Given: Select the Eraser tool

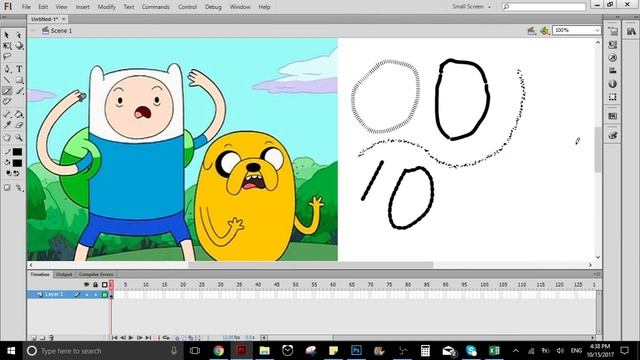Looking at the screenshot, I should (19, 125).
